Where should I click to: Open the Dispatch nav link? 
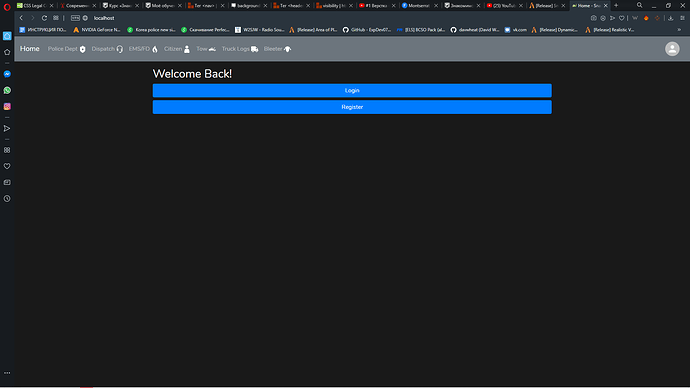point(107,49)
